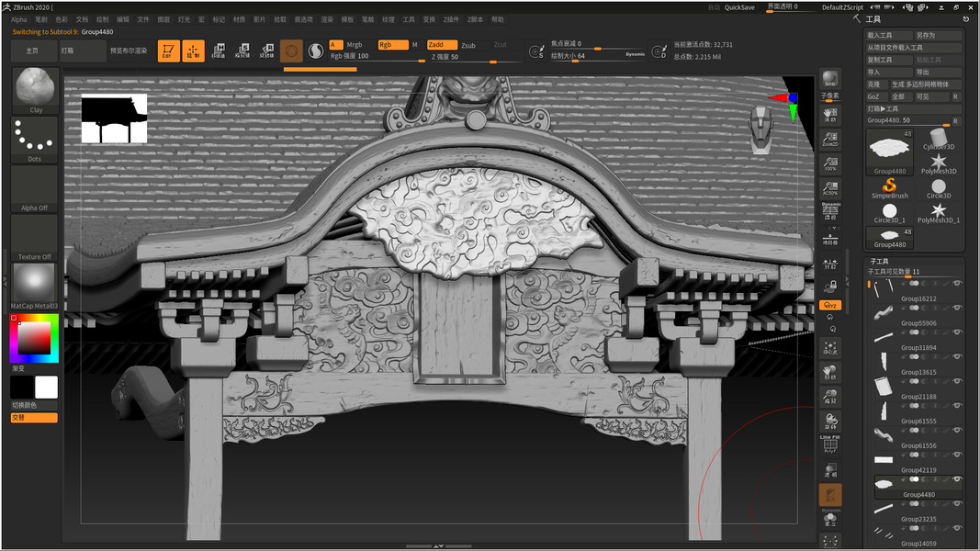Toggle the lock camera padlock icon

pos(830,287)
